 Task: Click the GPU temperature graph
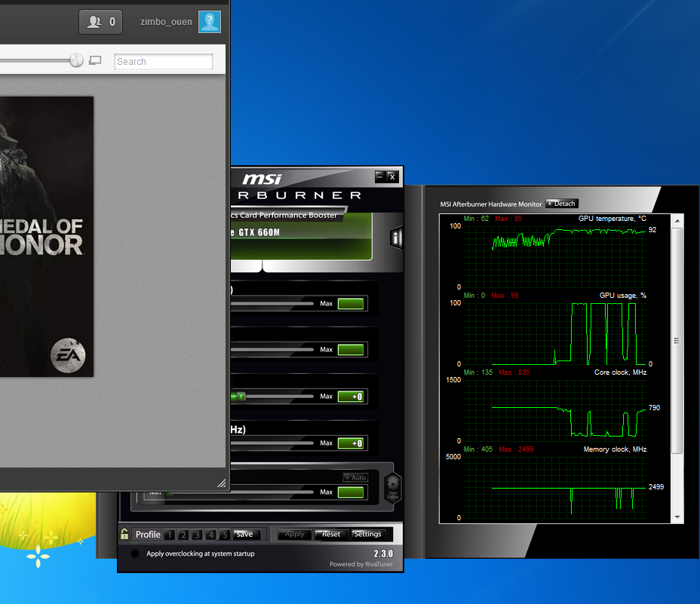[555, 256]
